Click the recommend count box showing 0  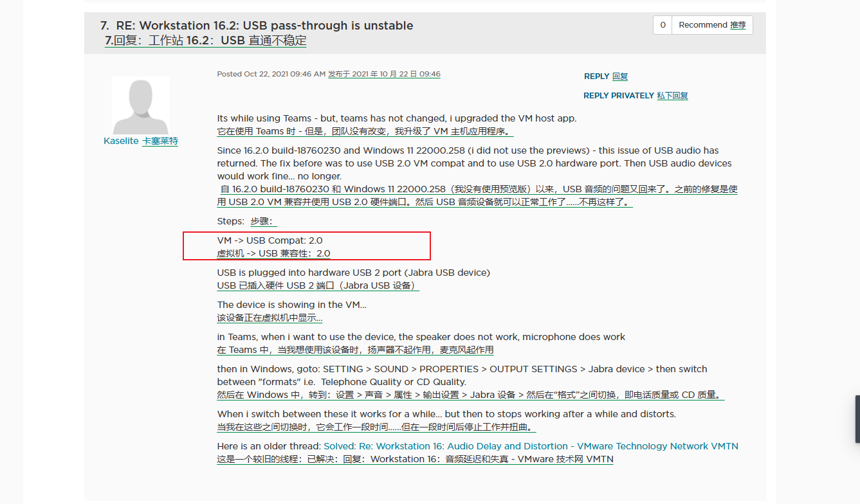click(663, 25)
